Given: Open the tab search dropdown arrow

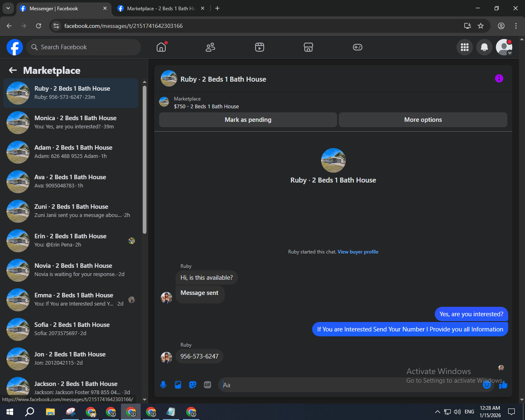Looking at the screenshot, I should (8, 8).
